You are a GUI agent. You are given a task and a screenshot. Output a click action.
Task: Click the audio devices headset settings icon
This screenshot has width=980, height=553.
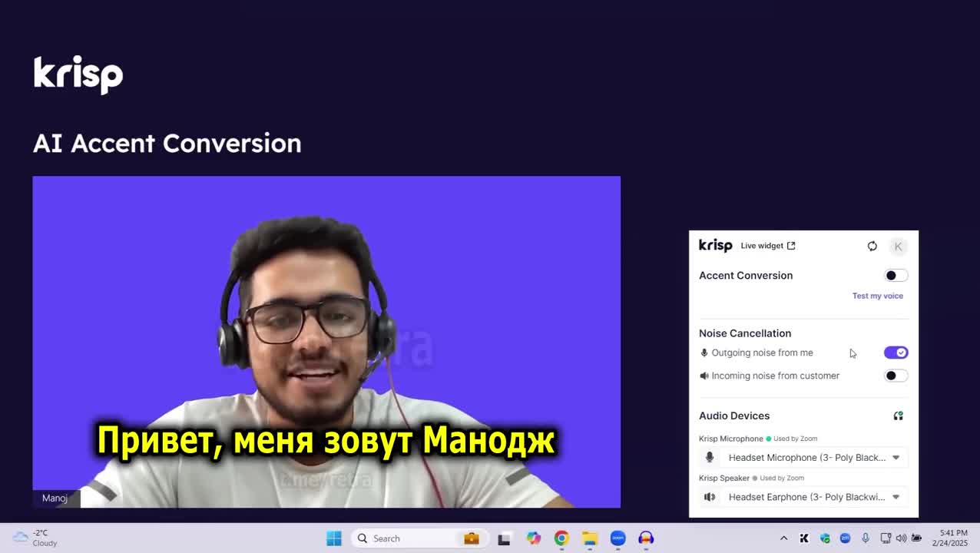click(x=898, y=416)
